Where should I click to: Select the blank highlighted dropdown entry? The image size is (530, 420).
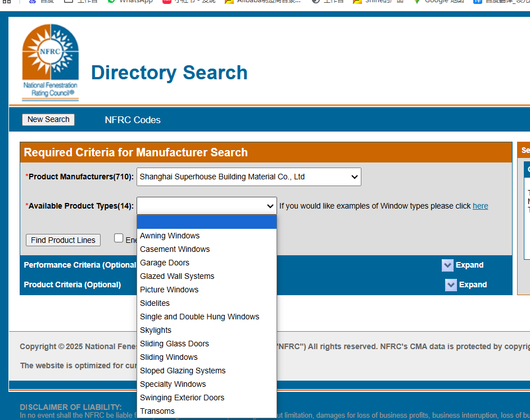coord(207,222)
